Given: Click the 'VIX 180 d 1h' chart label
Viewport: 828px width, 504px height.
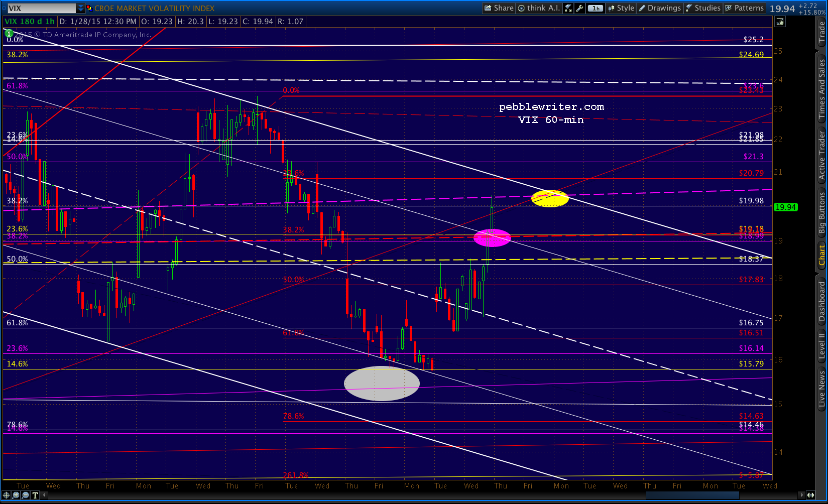Looking at the screenshot, I should (x=30, y=22).
